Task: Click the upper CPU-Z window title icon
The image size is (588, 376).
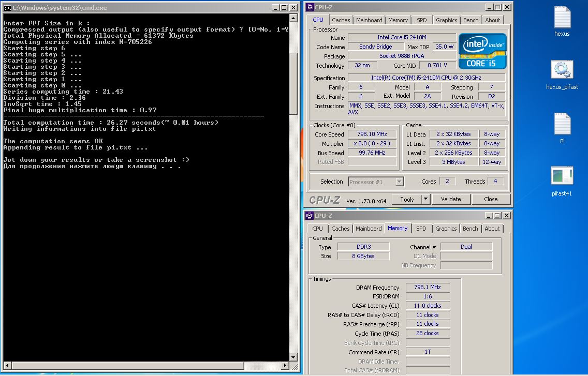Action: pyautogui.click(x=310, y=7)
